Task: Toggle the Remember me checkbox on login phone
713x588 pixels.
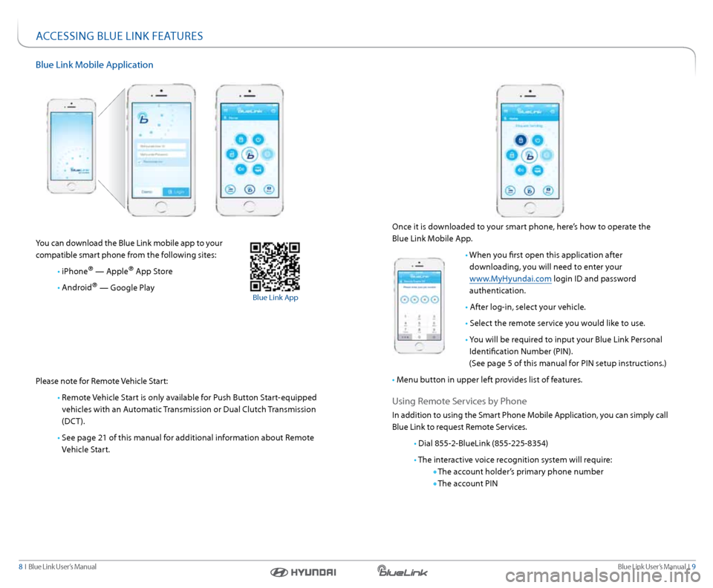Action: coord(140,161)
